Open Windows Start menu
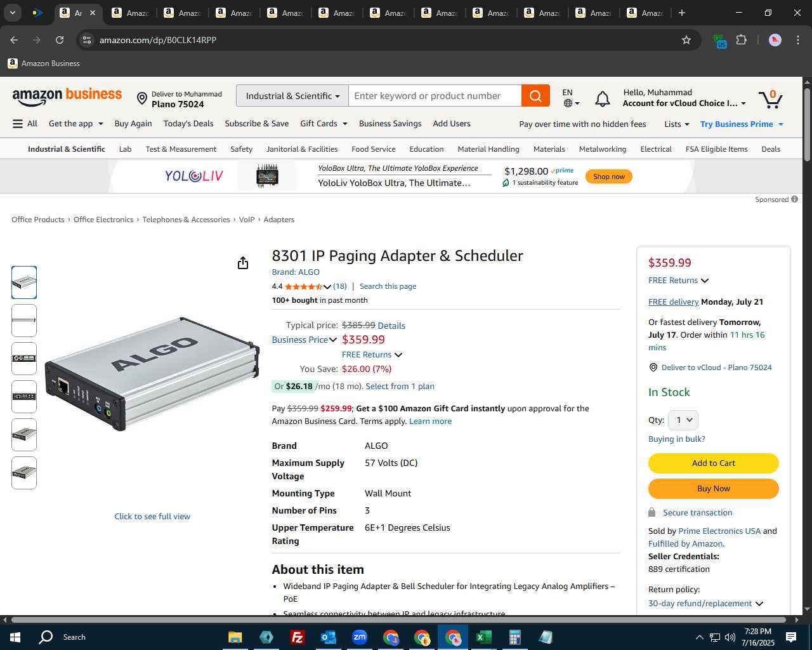The width and height of the screenshot is (812, 650). (15, 637)
